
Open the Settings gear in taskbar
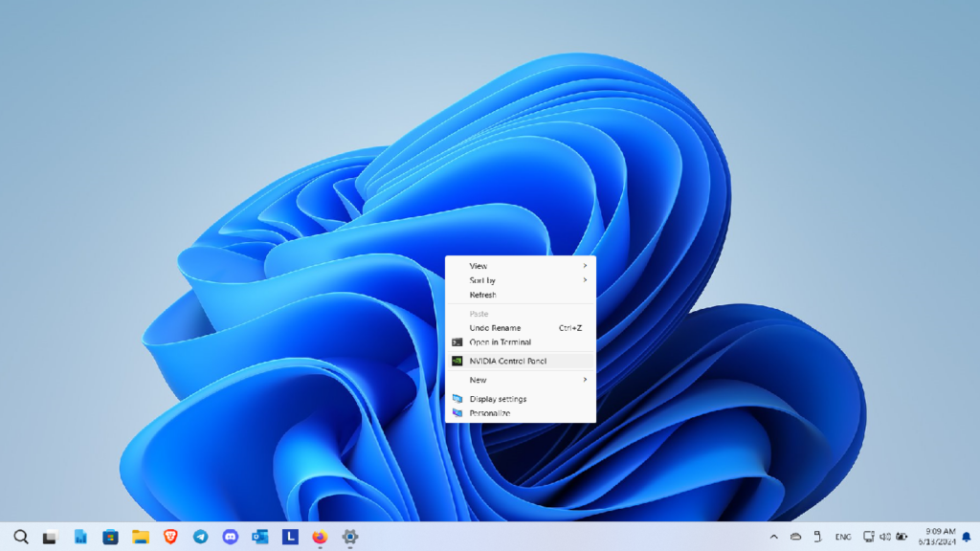tap(350, 537)
